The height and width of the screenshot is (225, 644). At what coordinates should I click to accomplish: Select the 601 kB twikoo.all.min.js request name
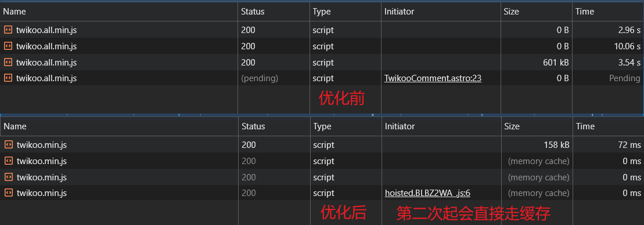point(46,62)
